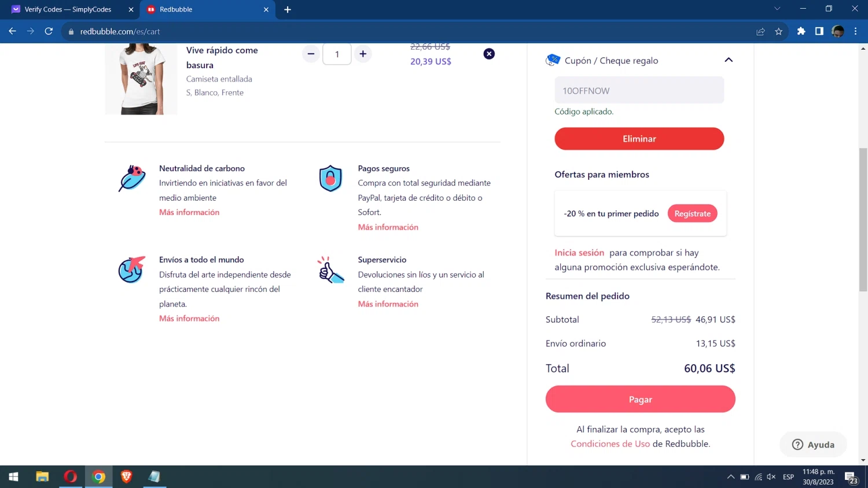Close the Verify Codes tab
The height and width of the screenshot is (488, 868).
[131, 9]
